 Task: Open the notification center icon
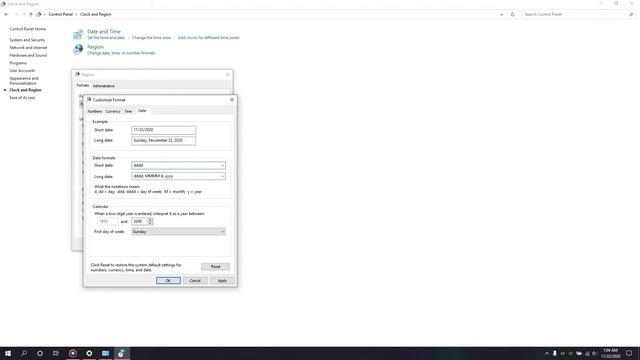(x=629, y=353)
